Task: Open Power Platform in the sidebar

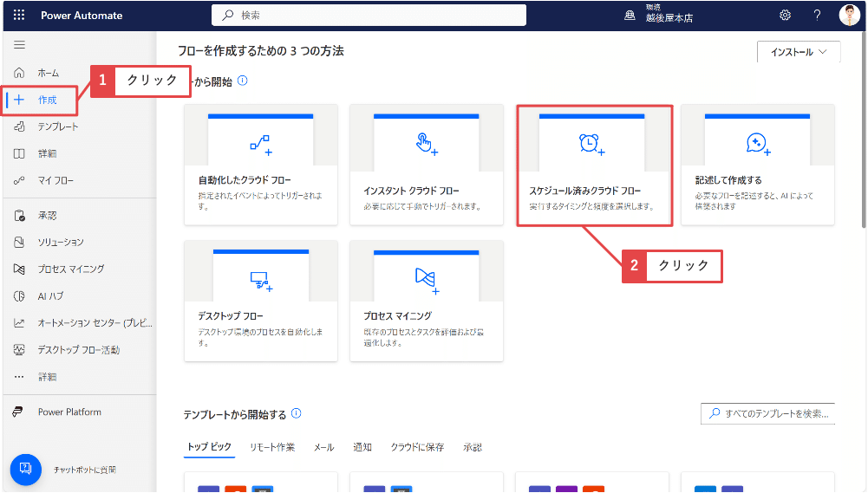Action: pyautogui.click(x=69, y=412)
